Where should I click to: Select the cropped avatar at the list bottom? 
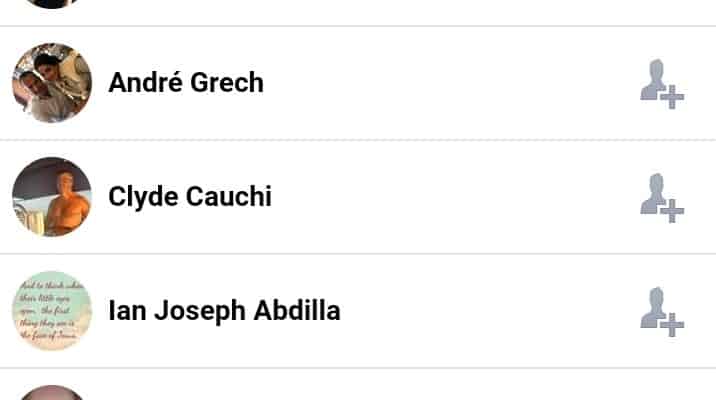coord(52,392)
